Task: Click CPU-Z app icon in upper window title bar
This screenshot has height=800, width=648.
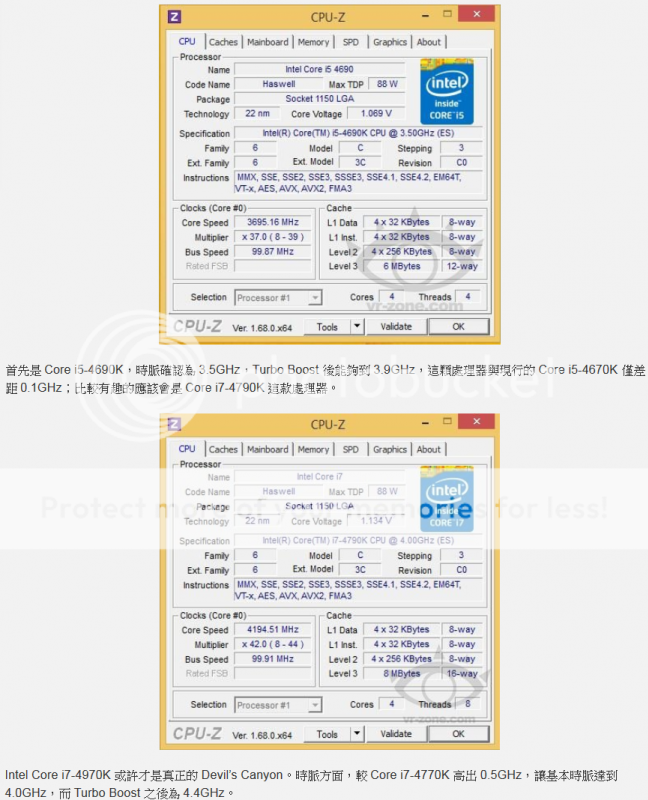Action: 175,17
